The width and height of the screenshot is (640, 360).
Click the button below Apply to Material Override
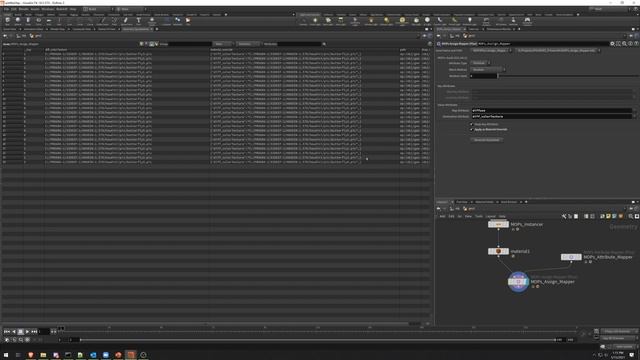pyautogui.click(x=487, y=140)
